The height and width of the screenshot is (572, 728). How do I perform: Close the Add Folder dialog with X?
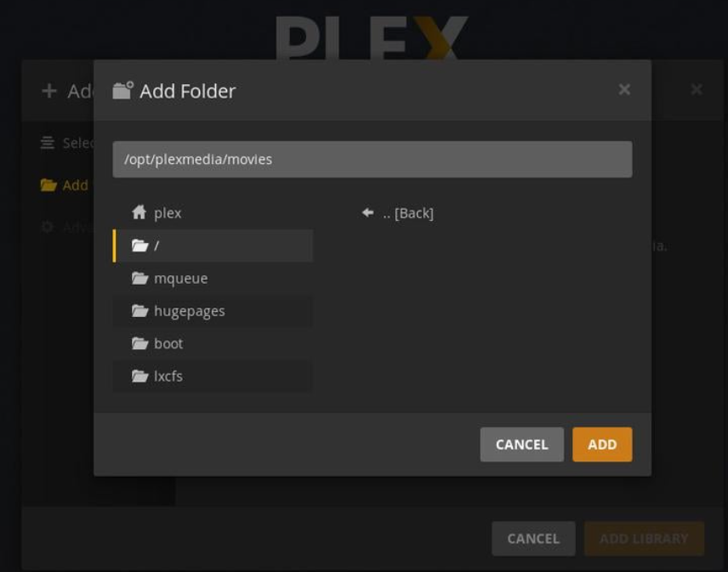624,89
